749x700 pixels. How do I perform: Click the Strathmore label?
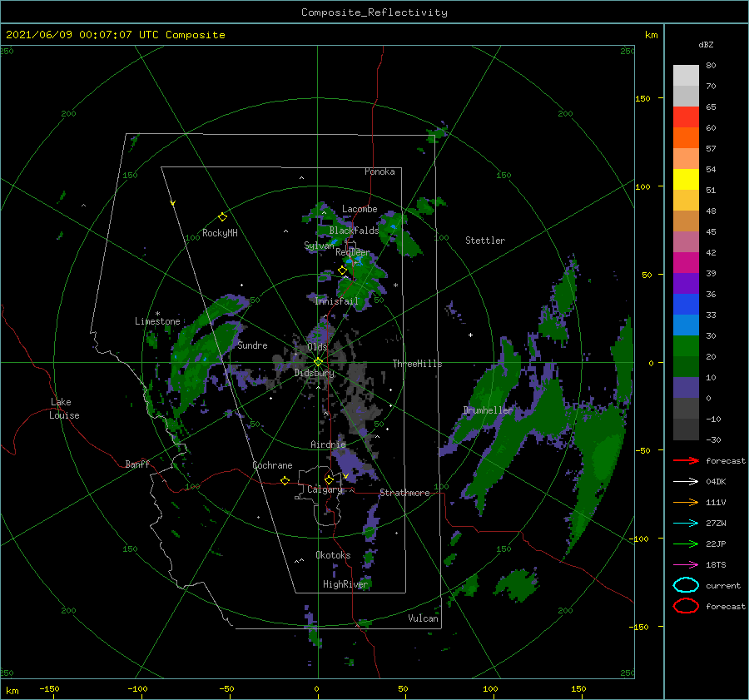tap(404, 493)
